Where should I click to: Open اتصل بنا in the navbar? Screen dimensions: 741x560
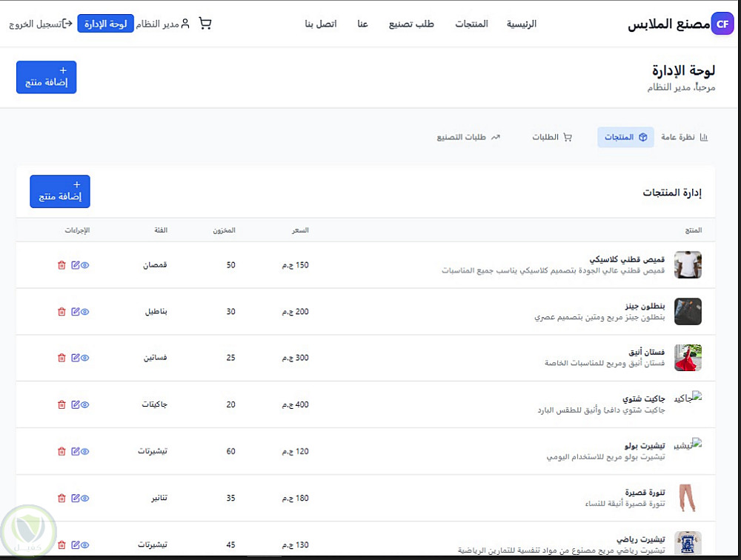coord(321,24)
